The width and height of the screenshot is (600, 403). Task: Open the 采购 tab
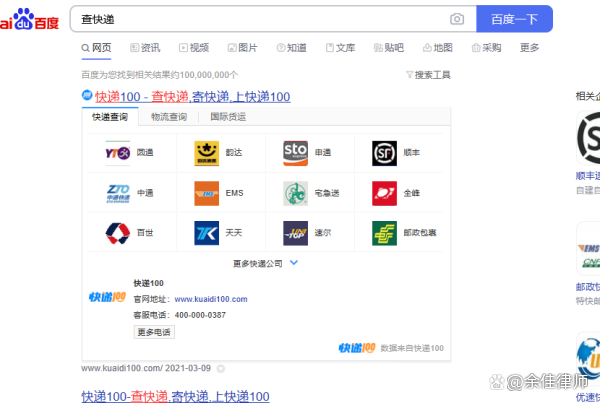pos(486,48)
